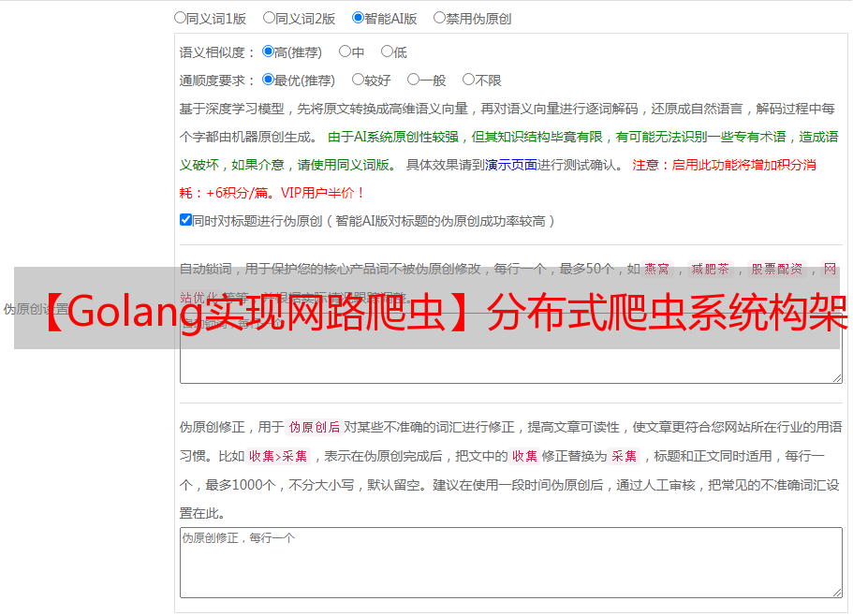853x616 pixels.
Task: Grab the 伪原创修正 textarea resize handle
Action: [836, 592]
